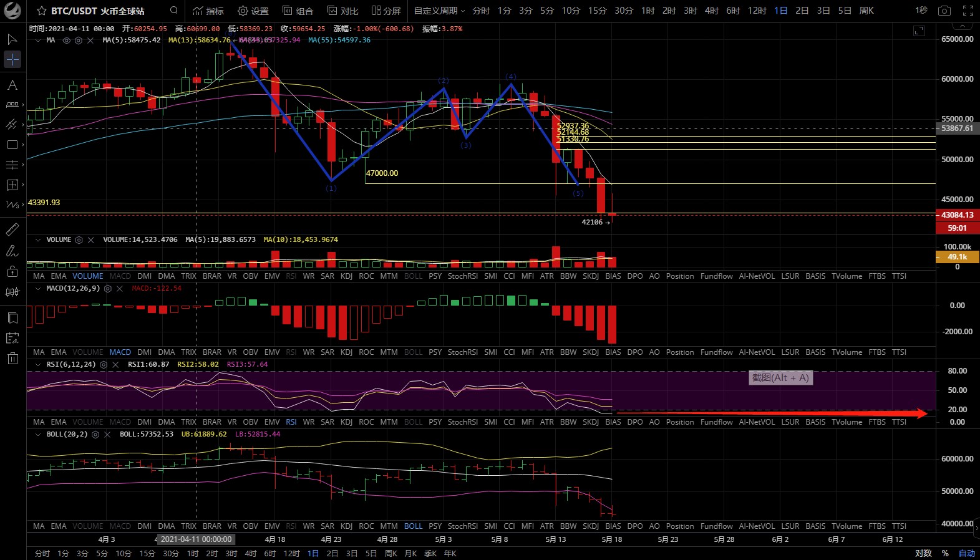Collapse the BOLL indicator panel chevron
Screen dimensions: 980x560
[x=38, y=435]
